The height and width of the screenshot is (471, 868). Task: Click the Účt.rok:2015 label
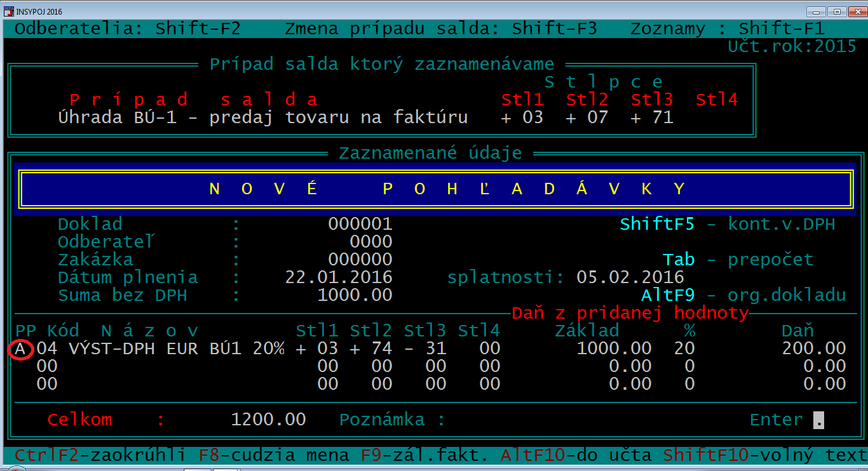pos(792,46)
